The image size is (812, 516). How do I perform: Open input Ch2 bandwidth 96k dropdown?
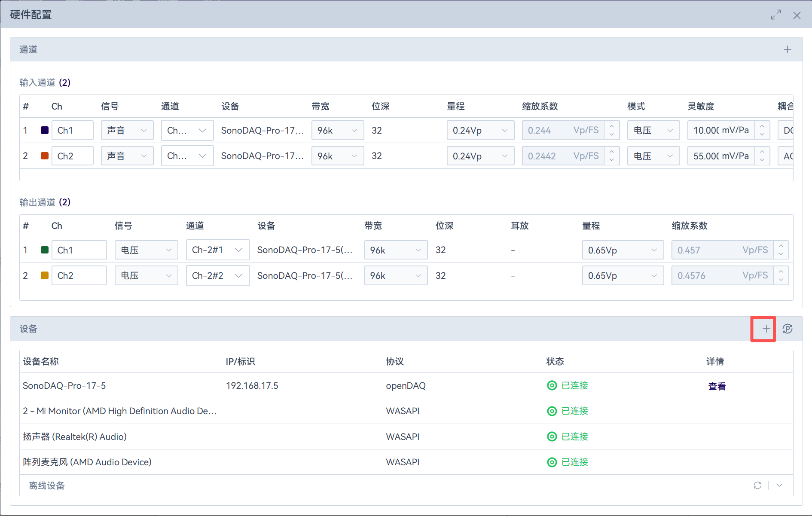(337, 156)
